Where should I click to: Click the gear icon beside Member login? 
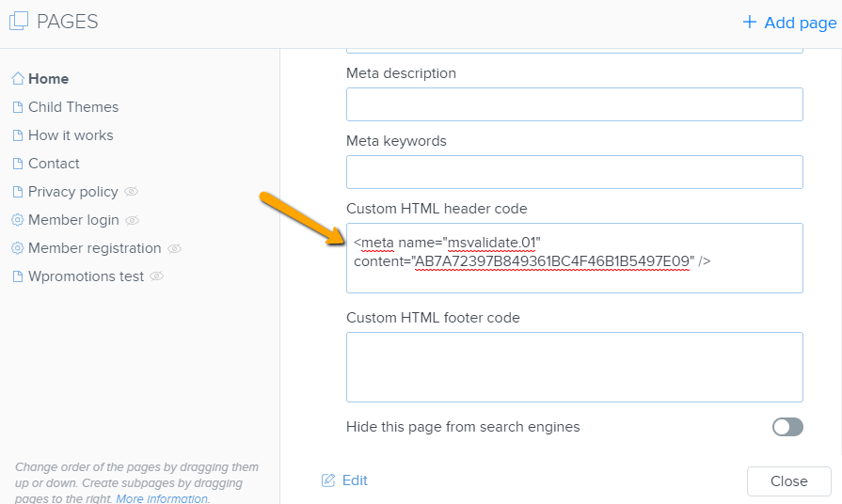18,219
